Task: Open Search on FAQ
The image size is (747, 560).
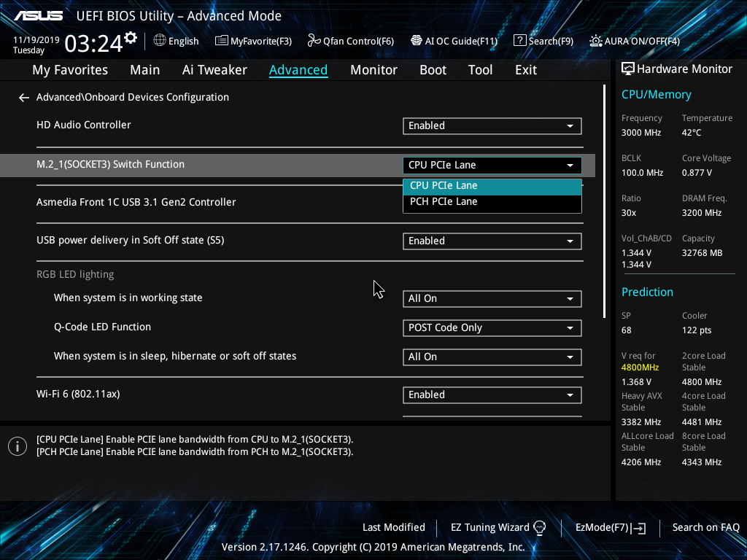Action: click(x=705, y=528)
